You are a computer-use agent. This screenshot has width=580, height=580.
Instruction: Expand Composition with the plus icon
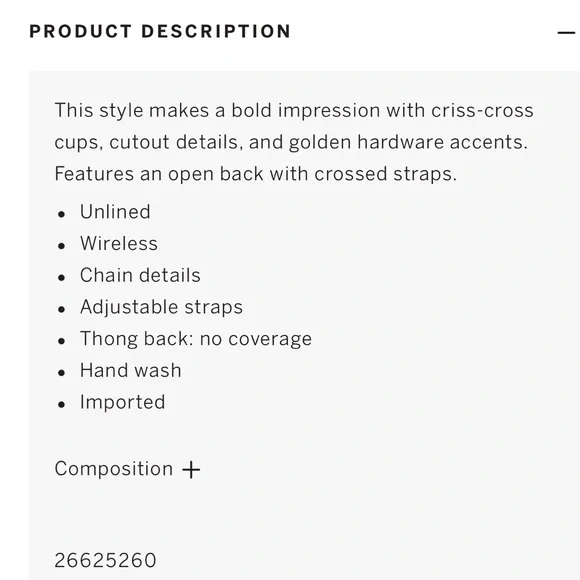(x=191, y=470)
